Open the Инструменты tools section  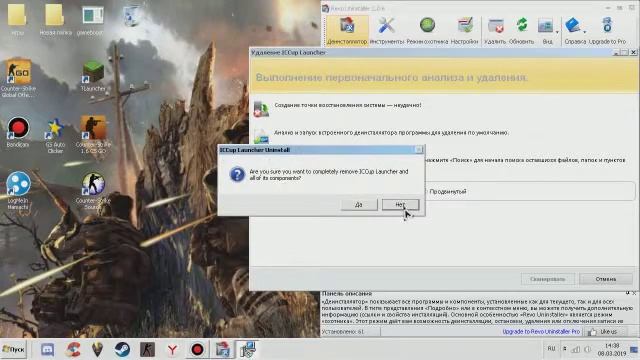pyautogui.click(x=386, y=31)
